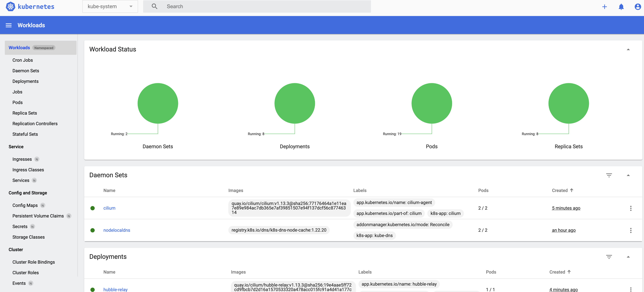Open Services in the sidebar
This screenshot has width=644, height=292.
[x=21, y=180]
